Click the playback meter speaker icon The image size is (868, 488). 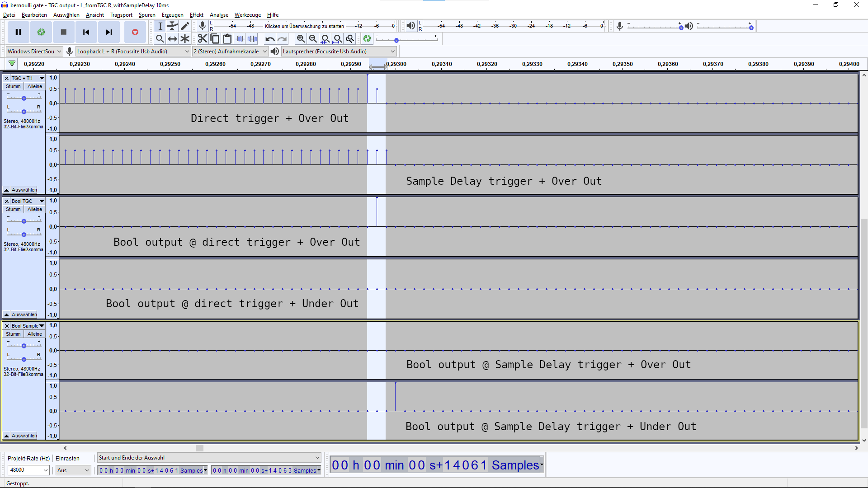point(410,26)
